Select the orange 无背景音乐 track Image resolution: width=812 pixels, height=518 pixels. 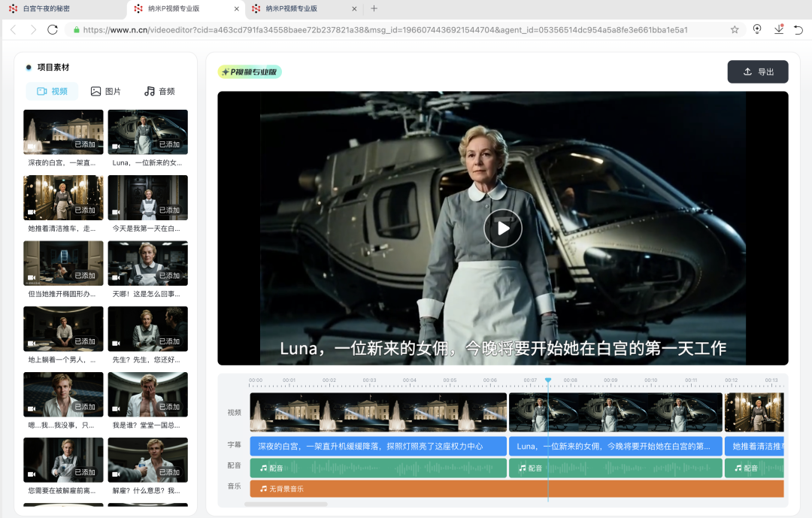(517, 489)
